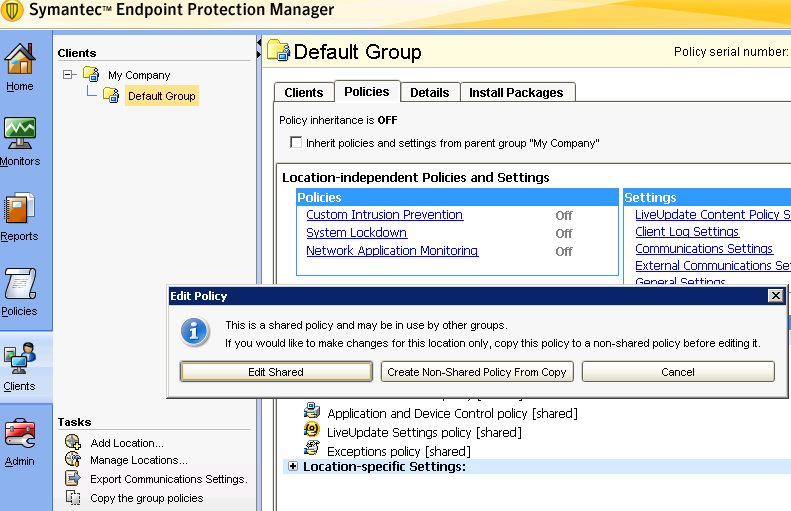Click Export Communications Settings task
Viewport: 791px width, 511px height.
tap(168, 479)
